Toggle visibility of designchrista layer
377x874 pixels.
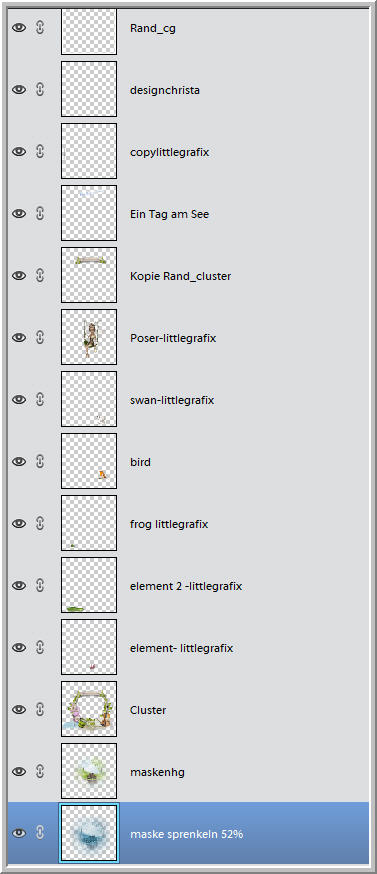tap(19, 89)
